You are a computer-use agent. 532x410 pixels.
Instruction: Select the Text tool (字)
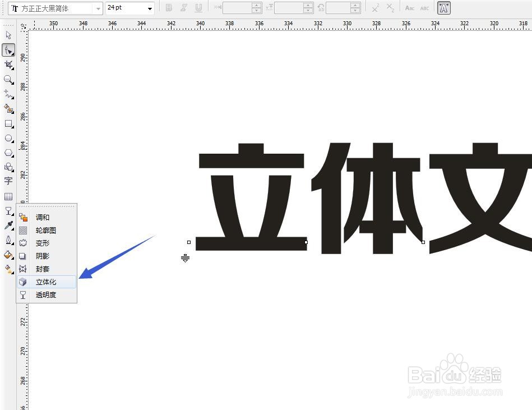8,181
